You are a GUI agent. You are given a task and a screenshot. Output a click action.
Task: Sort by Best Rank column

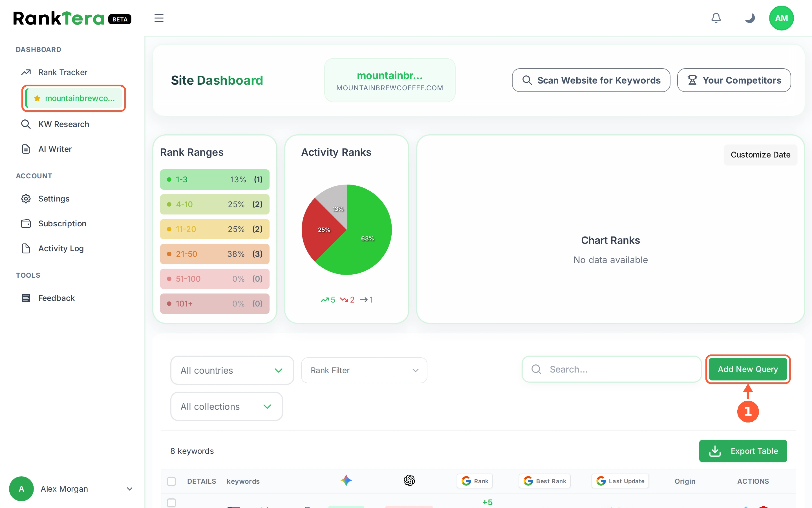coord(545,481)
